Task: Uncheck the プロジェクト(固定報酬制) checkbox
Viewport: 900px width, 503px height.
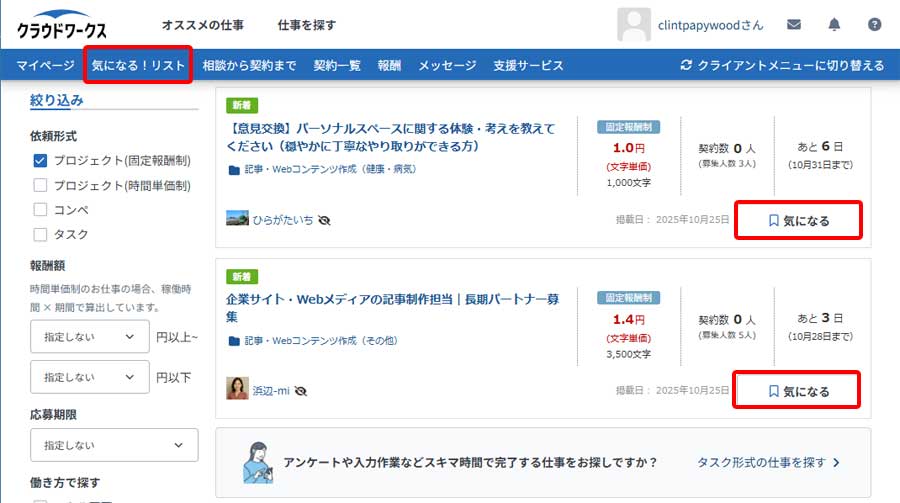Action: [x=41, y=160]
